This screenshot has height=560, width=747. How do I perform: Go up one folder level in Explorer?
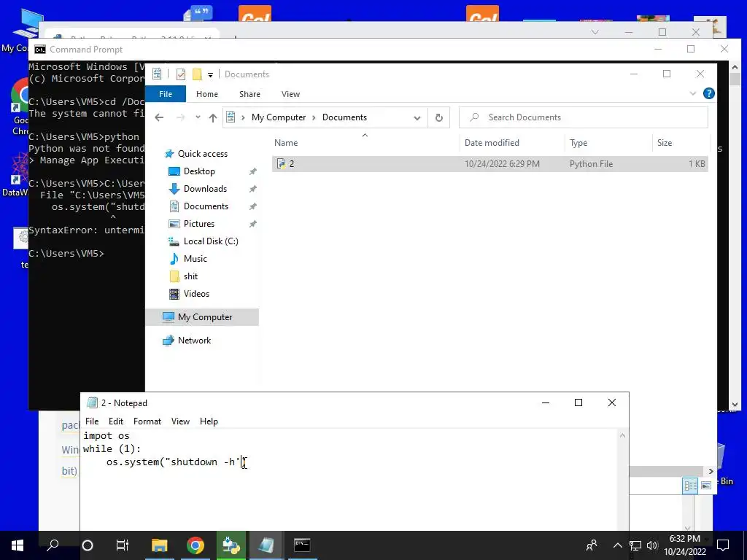213,117
